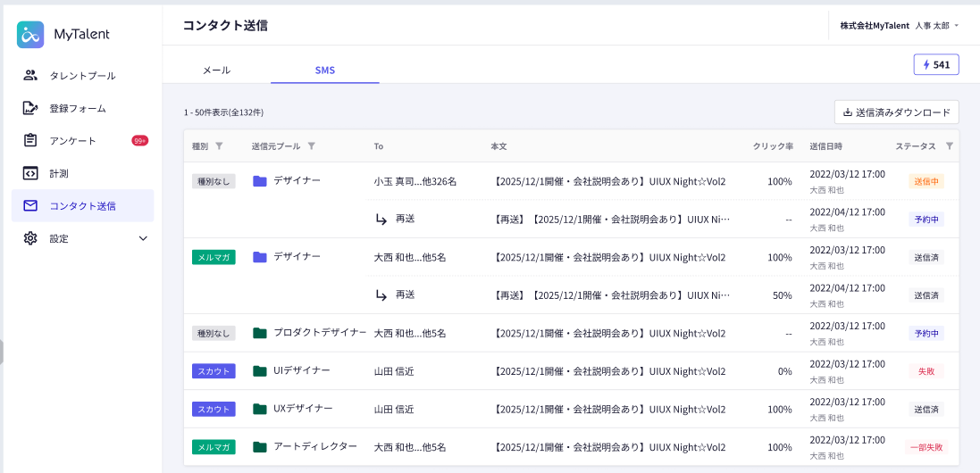Expand the 設定 menu chevron
This screenshot has height=473, width=980.
143,238
